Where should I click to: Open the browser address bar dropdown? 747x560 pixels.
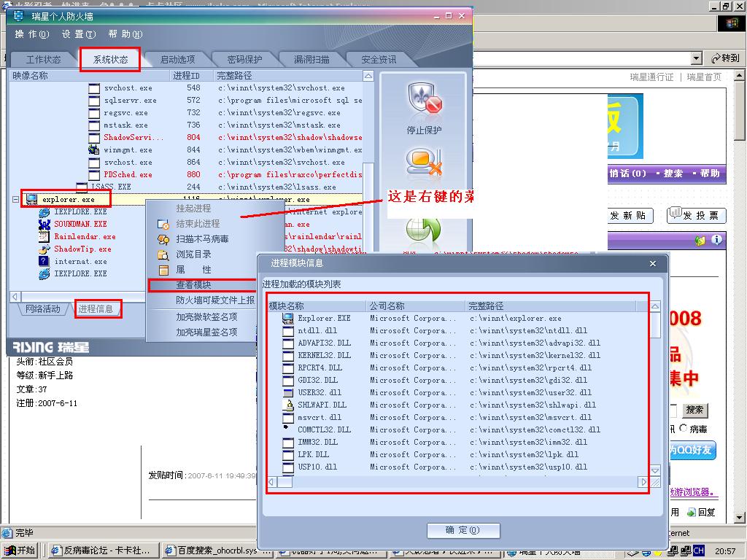697,58
